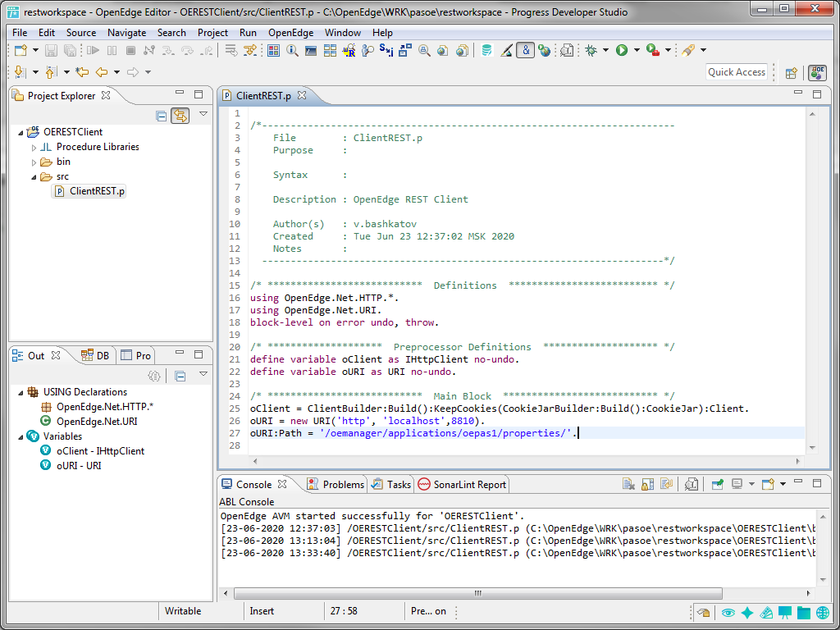
Task: Collapse All in Project Explorer toolbar
Action: pos(161,116)
